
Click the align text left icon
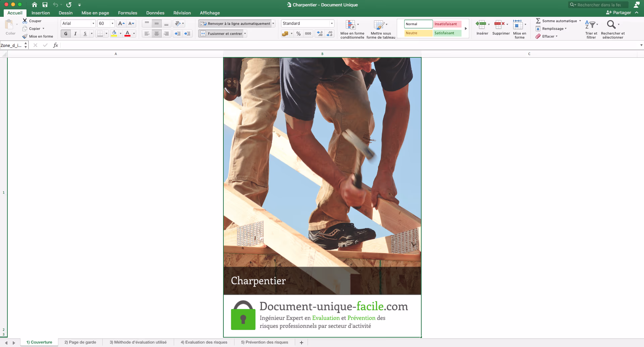coord(147,34)
